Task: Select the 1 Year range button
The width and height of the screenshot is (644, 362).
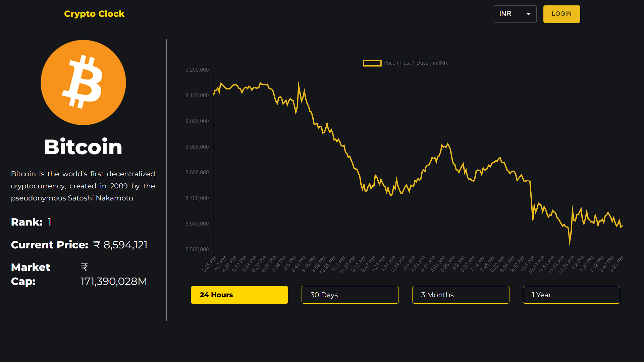Action: click(x=571, y=295)
